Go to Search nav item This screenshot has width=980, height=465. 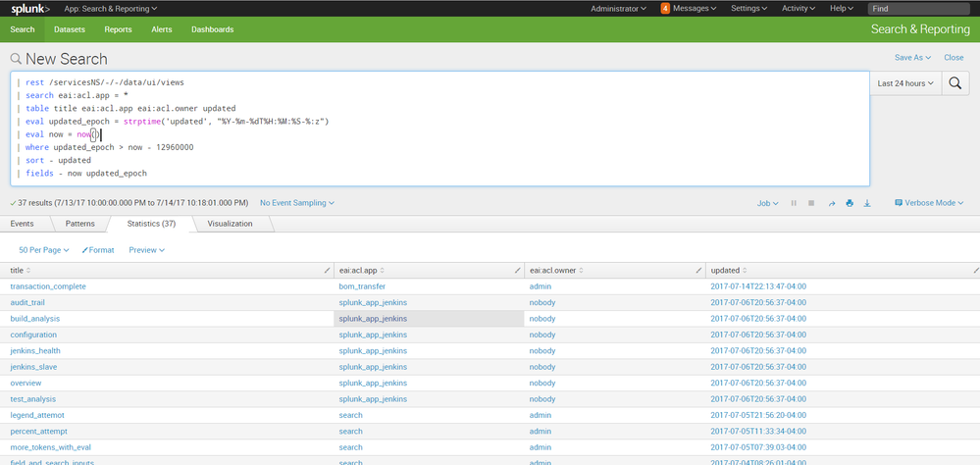point(23,29)
